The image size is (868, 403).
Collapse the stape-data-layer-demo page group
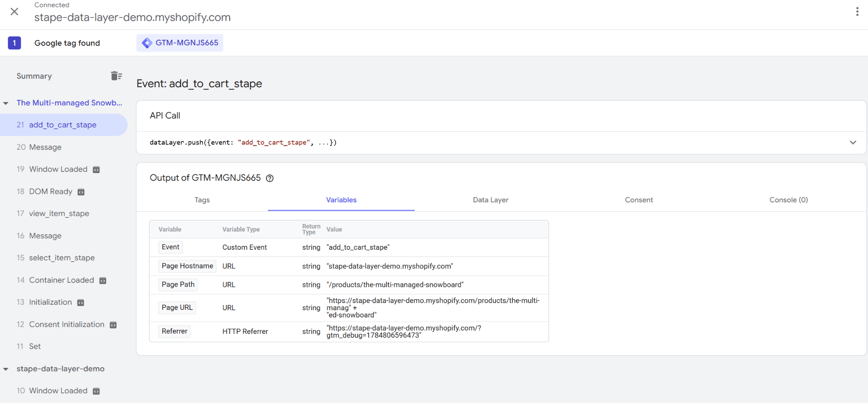pyautogui.click(x=6, y=369)
